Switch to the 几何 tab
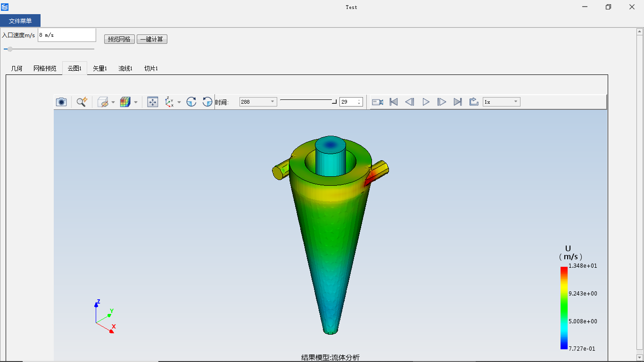This screenshot has height=362, width=644. 17,68
